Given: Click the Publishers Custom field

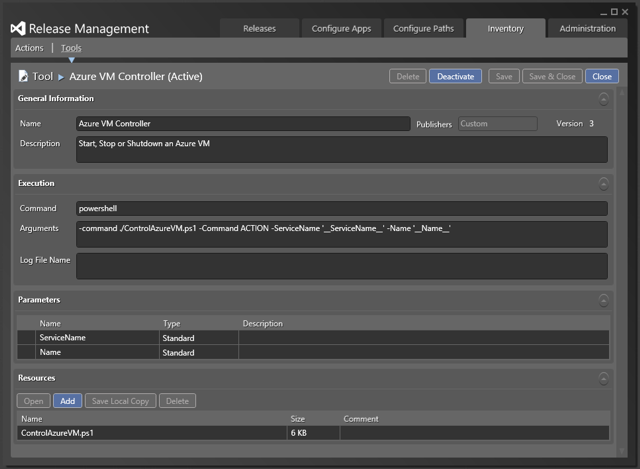Looking at the screenshot, I should 498,124.
